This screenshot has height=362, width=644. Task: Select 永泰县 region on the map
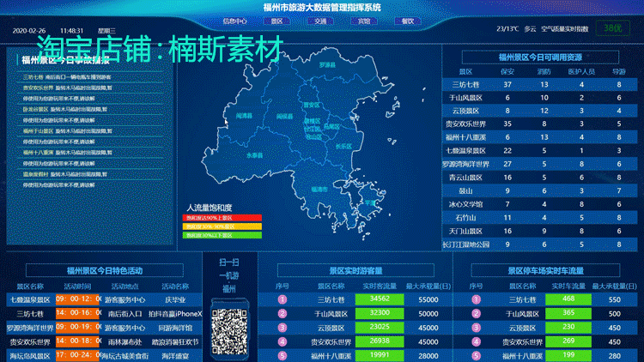254,155
